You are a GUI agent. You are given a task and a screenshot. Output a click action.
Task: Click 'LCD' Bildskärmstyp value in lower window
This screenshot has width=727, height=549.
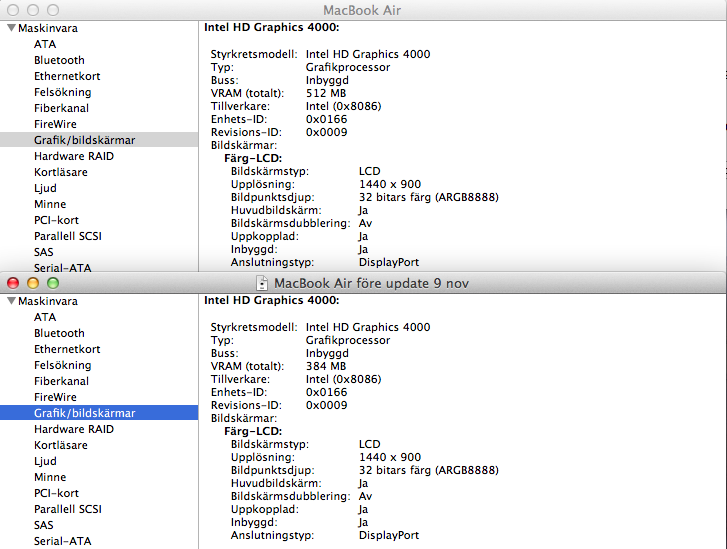click(370, 444)
